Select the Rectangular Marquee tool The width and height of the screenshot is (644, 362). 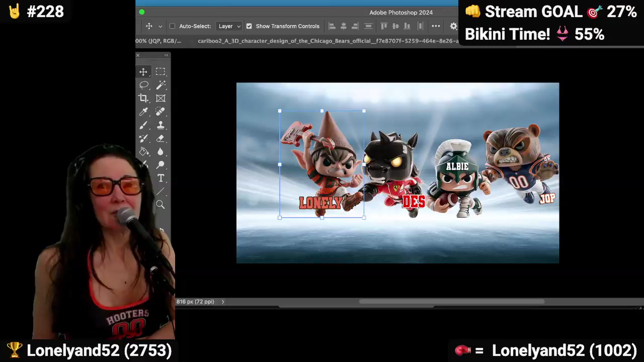tap(160, 72)
